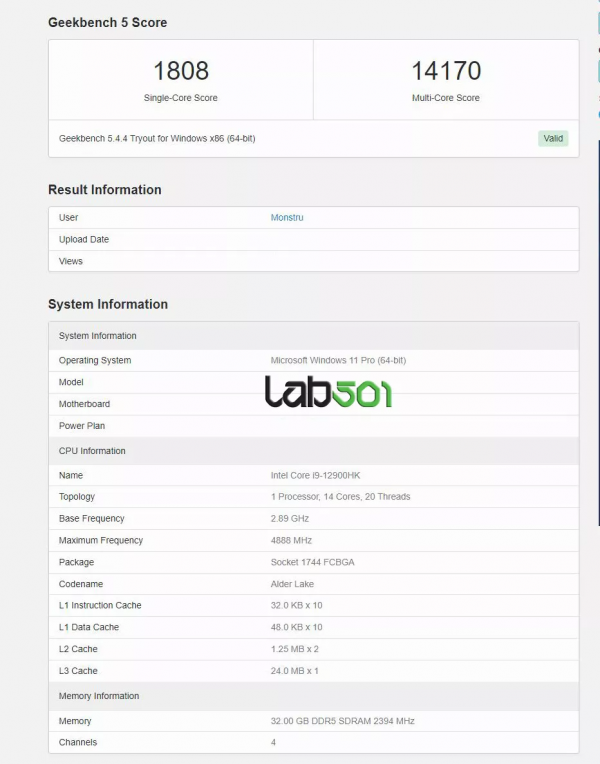Click the Alder Lake codename value
Image resolution: width=600 pixels, height=764 pixels.
[292, 584]
